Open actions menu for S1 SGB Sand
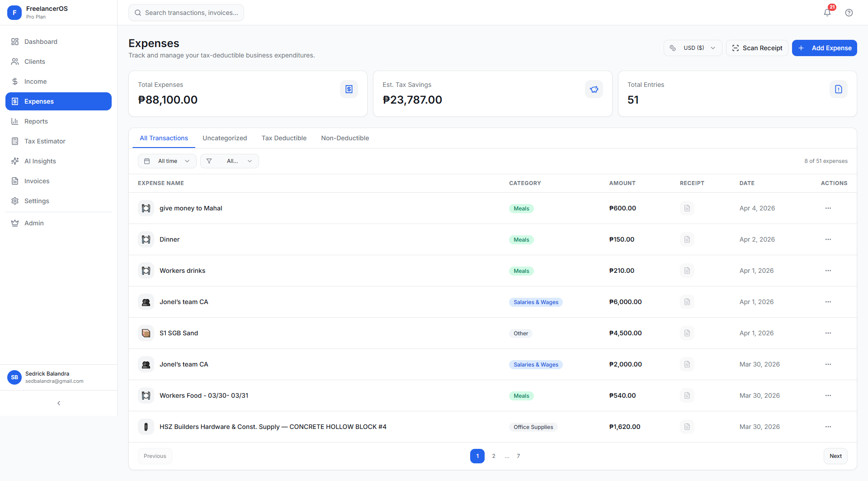This screenshot has width=868, height=481. tap(828, 333)
